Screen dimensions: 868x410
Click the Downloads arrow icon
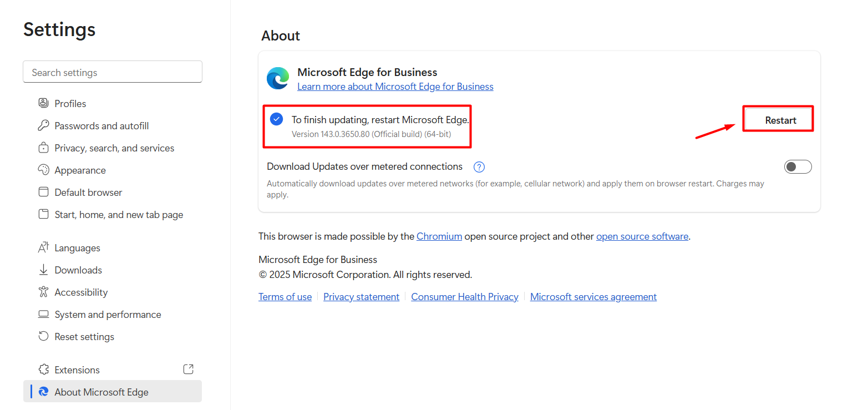click(43, 270)
